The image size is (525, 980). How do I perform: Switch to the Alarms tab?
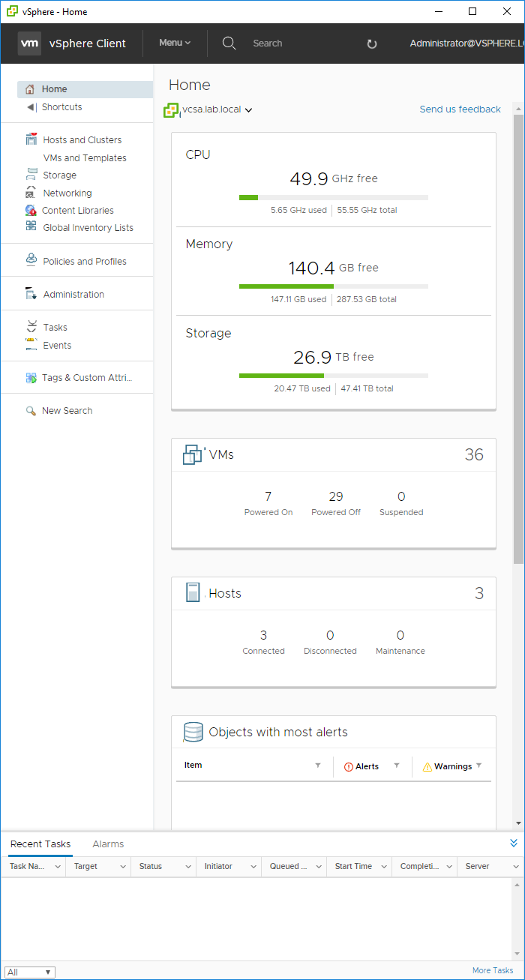point(108,844)
